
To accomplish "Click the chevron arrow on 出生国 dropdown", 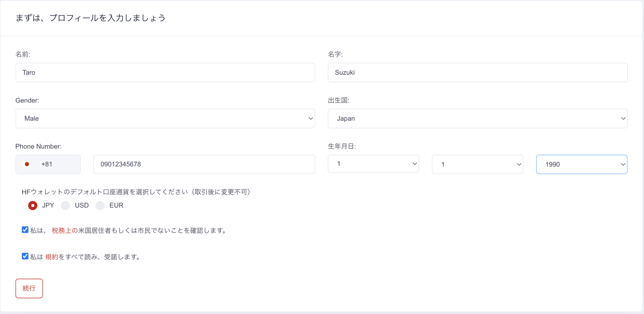I will point(623,119).
